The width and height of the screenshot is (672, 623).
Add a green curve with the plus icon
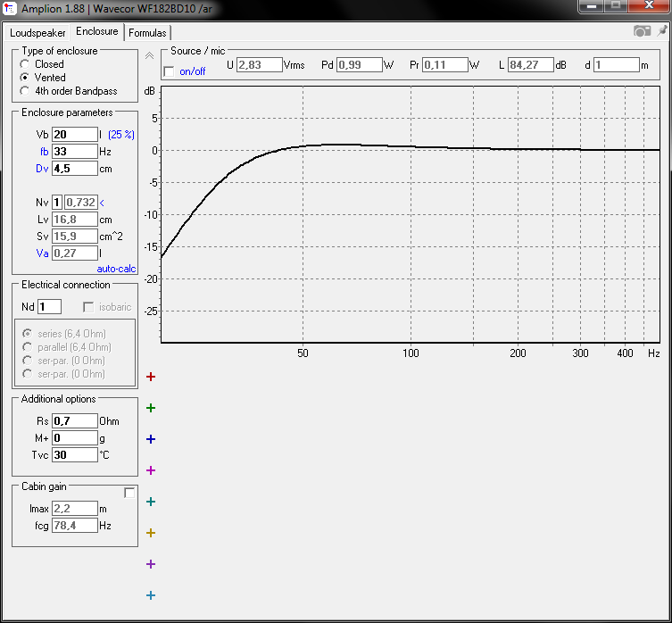[151, 408]
